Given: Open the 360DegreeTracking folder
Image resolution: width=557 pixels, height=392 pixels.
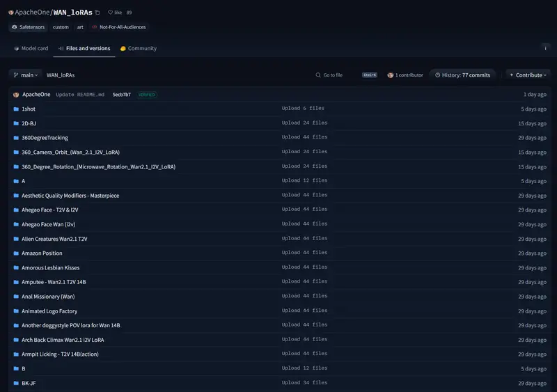Looking at the screenshot, I should point(45,138).
